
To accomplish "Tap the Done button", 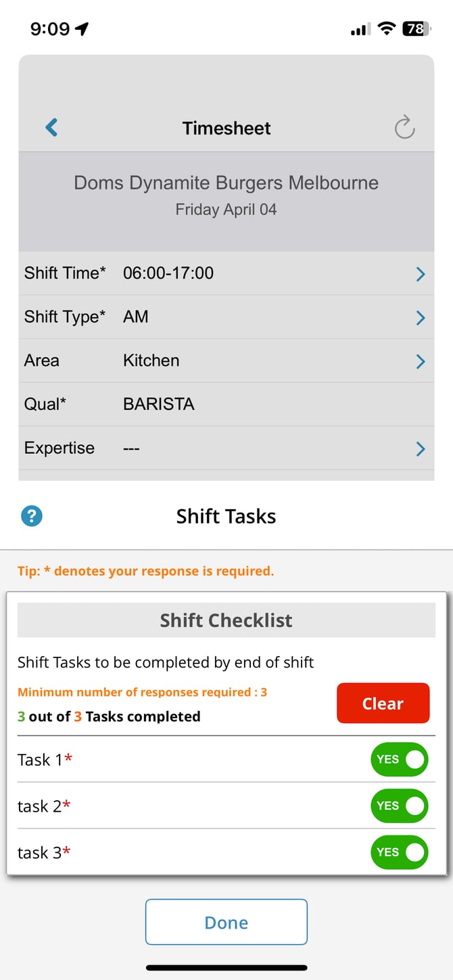I will [226, 922].
